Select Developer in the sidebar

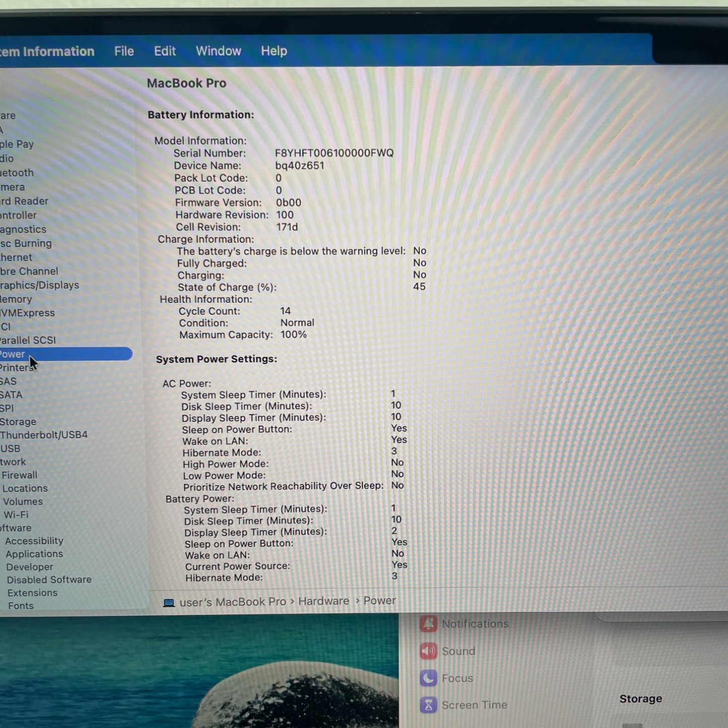tap(30, 567)
